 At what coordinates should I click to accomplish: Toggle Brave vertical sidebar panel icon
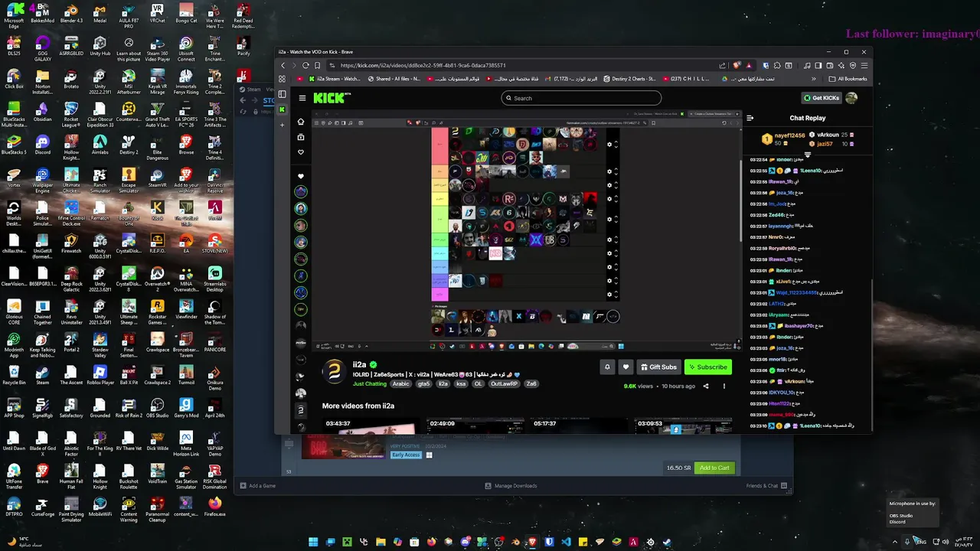pyautogui.click(x=282, y=94)
